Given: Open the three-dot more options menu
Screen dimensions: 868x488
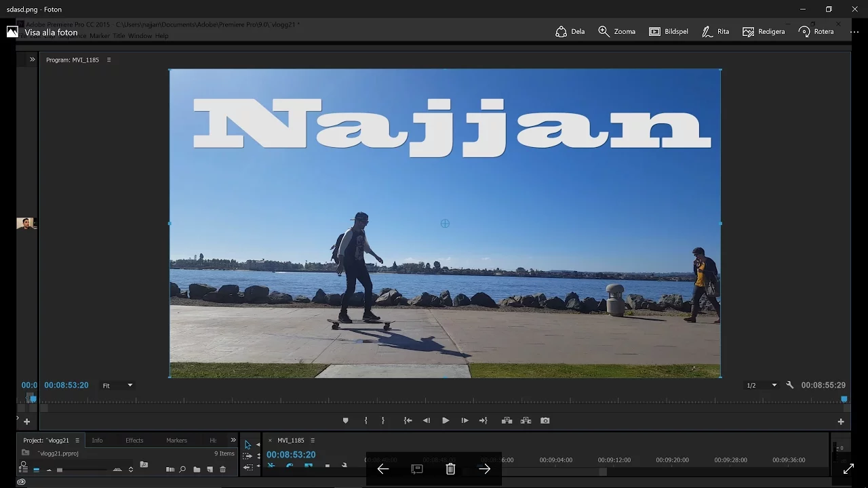Looking at the screenshot, I should 854,32.
